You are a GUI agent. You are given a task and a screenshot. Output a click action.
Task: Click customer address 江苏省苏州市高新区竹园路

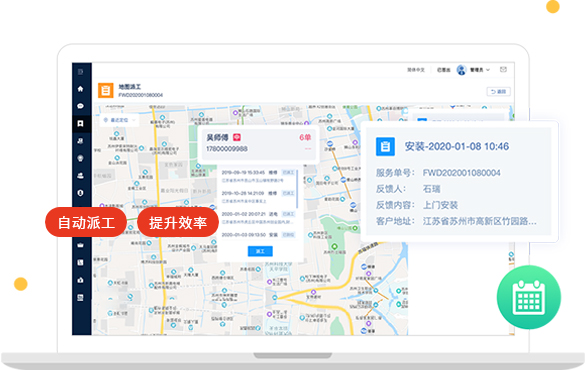pyautogui.click(x=479, y=221)
